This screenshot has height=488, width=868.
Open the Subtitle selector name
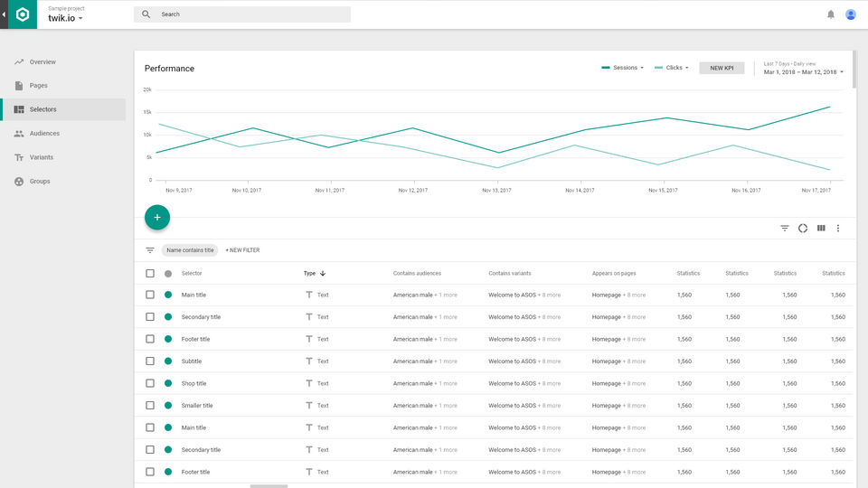coord(192,361)
